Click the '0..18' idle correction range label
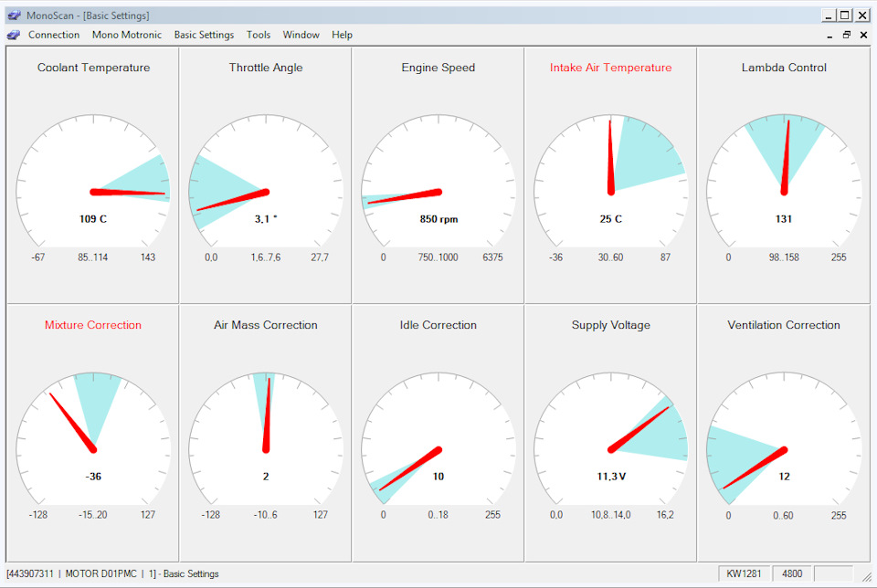The height and width of the screenshot is (588, 877). (438, 515)
